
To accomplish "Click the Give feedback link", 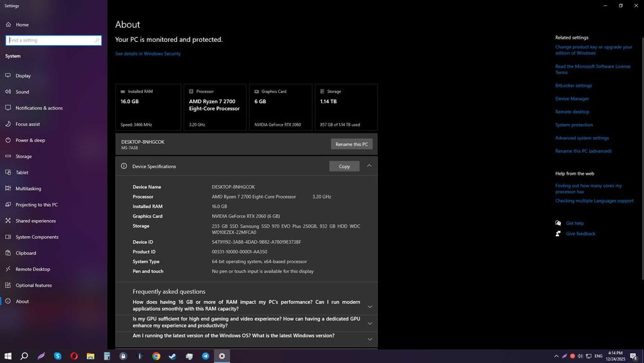I will click(580, 233).
